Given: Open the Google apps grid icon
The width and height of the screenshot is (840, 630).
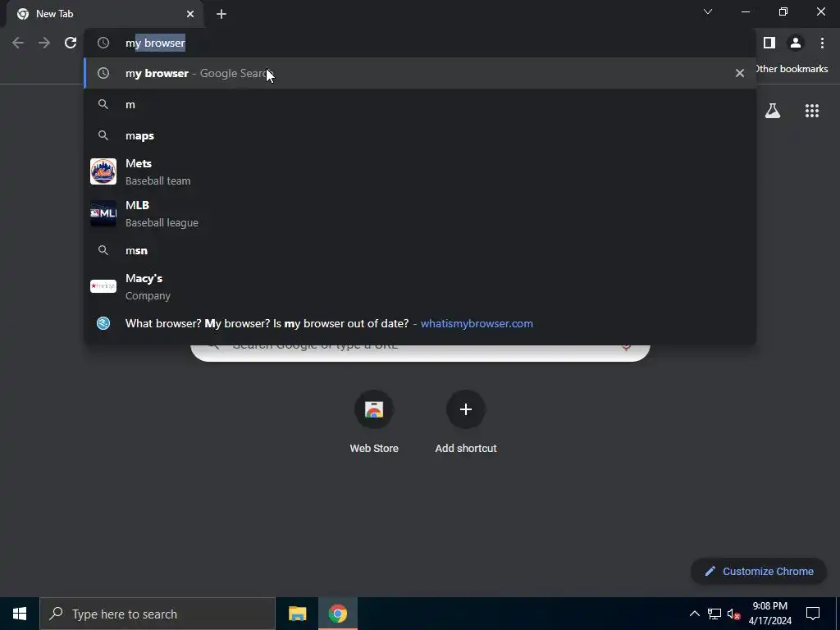Looking at the screenshot, I should click(x=812, y=111).
